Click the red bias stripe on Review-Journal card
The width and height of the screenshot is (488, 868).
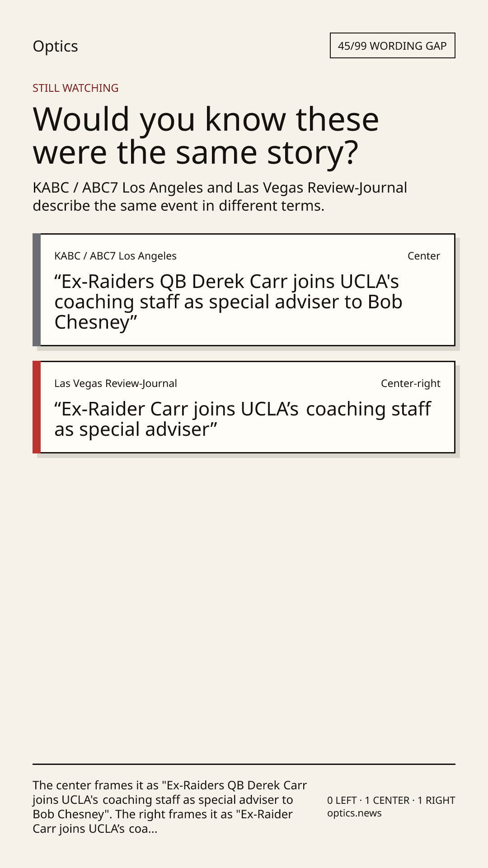pyautogui.click(x=37, y=407)
